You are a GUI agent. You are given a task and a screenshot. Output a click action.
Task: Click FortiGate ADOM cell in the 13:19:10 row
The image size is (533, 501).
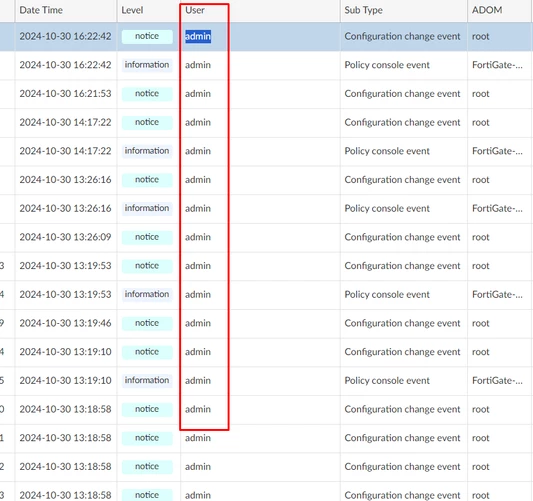coord(497,380)
